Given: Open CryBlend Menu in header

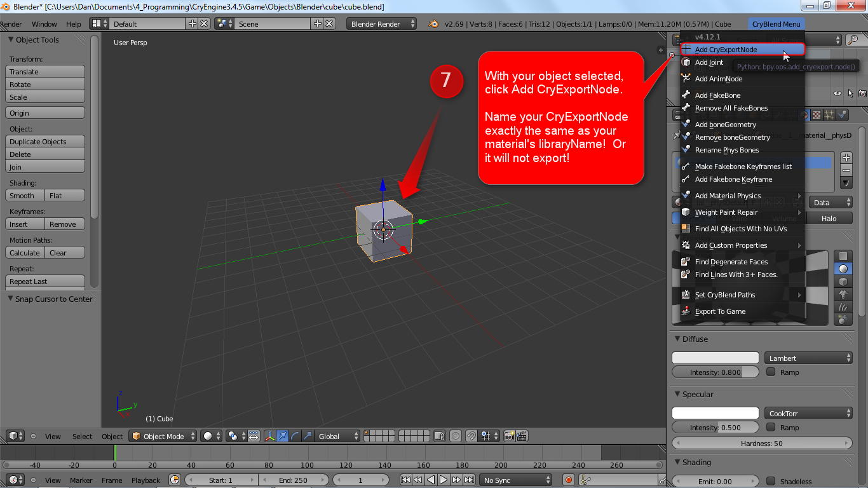Looking at the screenshot, I should [776, 24].
